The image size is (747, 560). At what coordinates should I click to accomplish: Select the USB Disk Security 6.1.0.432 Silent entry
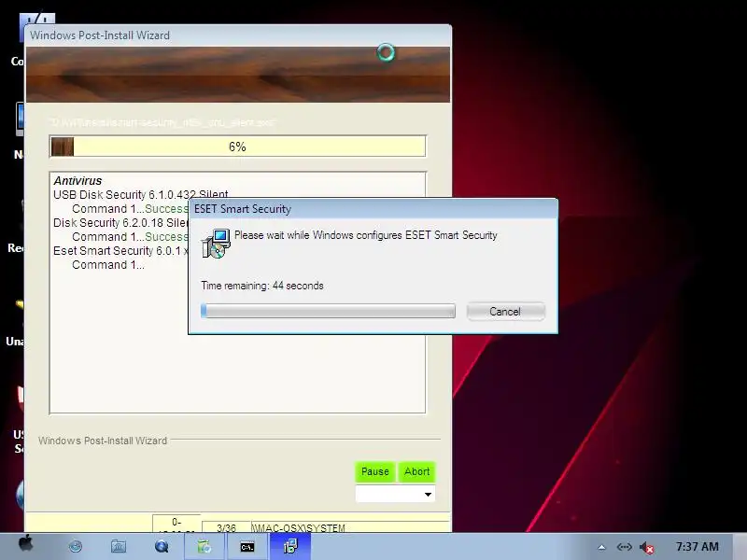pyautogui.click(x=141, y=195)
